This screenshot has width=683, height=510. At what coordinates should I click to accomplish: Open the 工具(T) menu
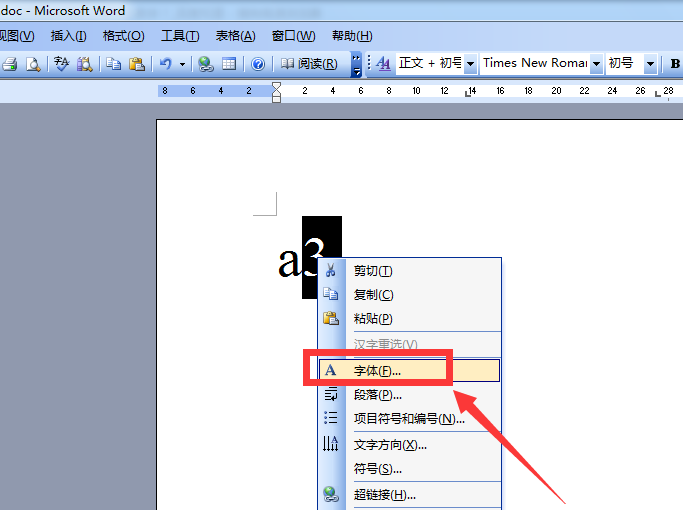(x=180, y=36)
